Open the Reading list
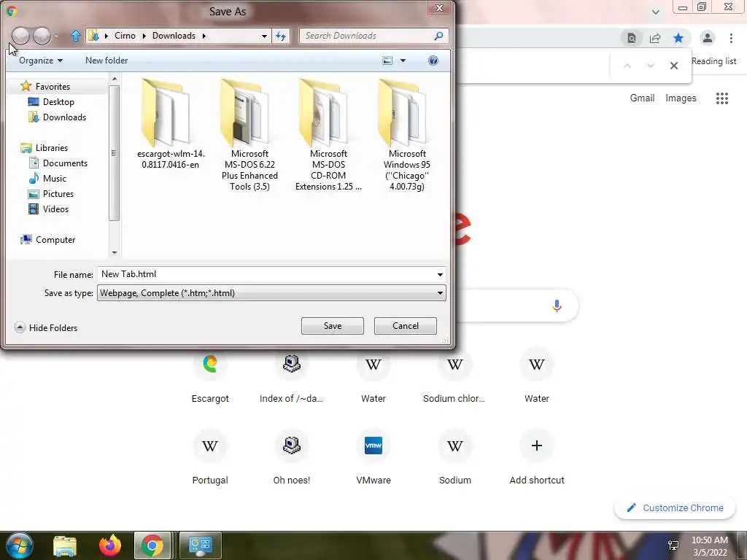Screen dimensions: 747x560 (x=713, y=61)
